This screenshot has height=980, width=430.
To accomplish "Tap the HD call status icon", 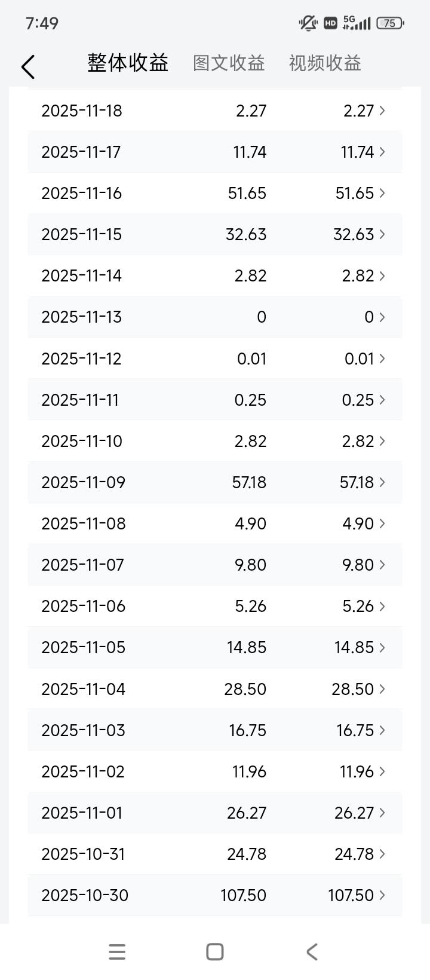I will pyautogui.click(x=330, y=23).
